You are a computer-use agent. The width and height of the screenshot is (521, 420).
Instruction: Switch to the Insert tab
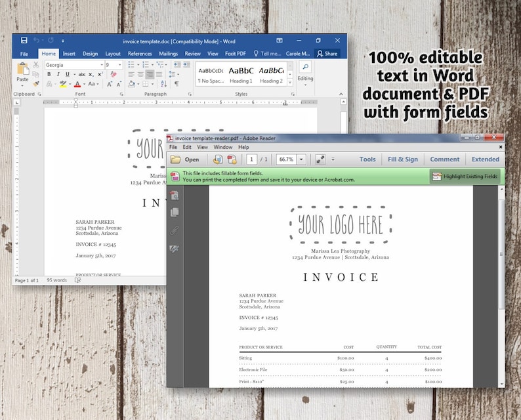tap(69, 54)
